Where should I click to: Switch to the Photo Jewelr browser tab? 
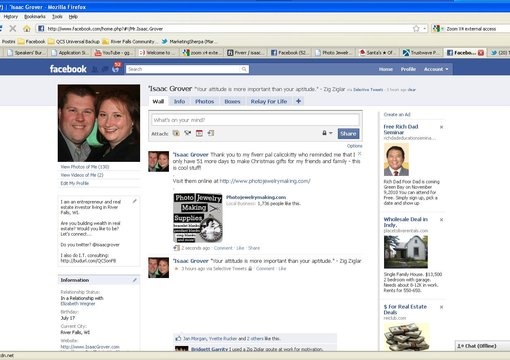[x=334, y=53]
